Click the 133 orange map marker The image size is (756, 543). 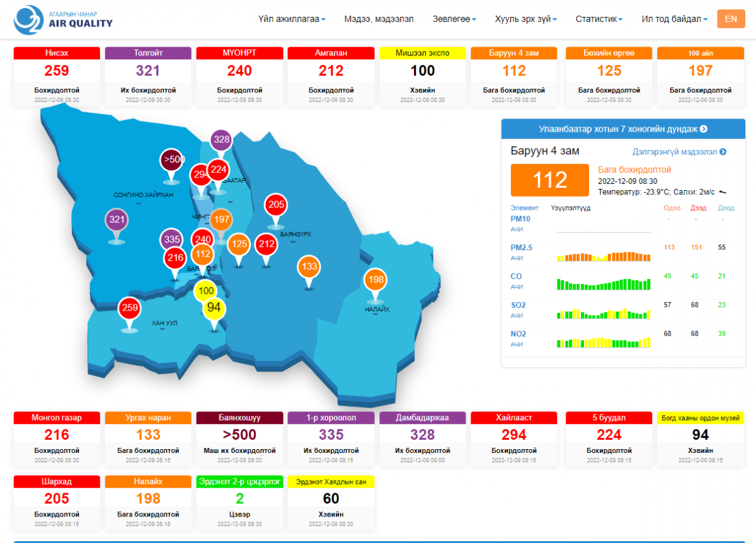point(309,267)
